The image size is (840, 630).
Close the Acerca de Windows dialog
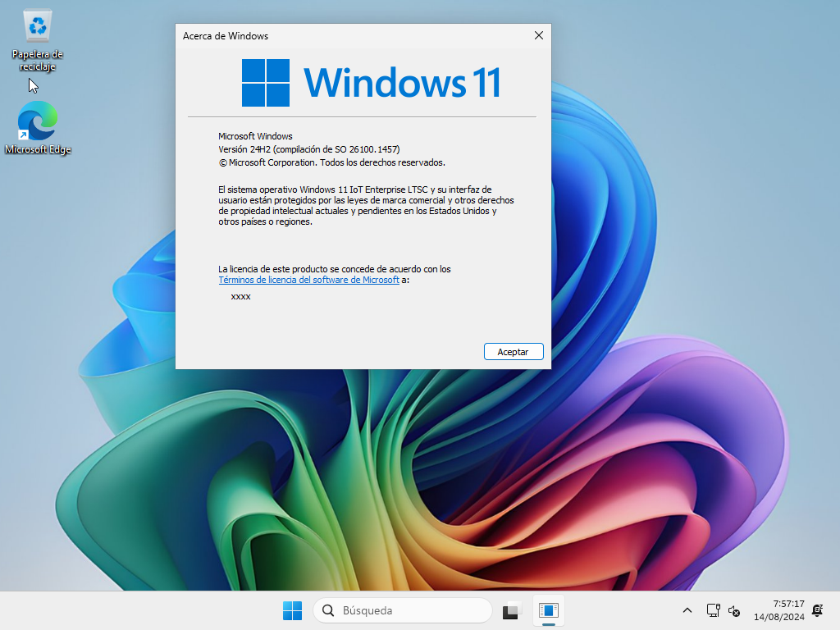[x=538, y=35]
